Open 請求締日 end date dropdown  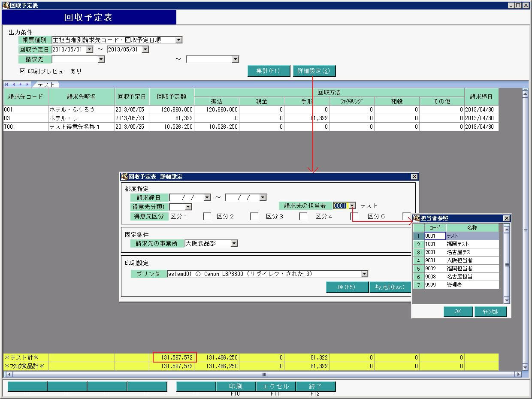(263, 197)
